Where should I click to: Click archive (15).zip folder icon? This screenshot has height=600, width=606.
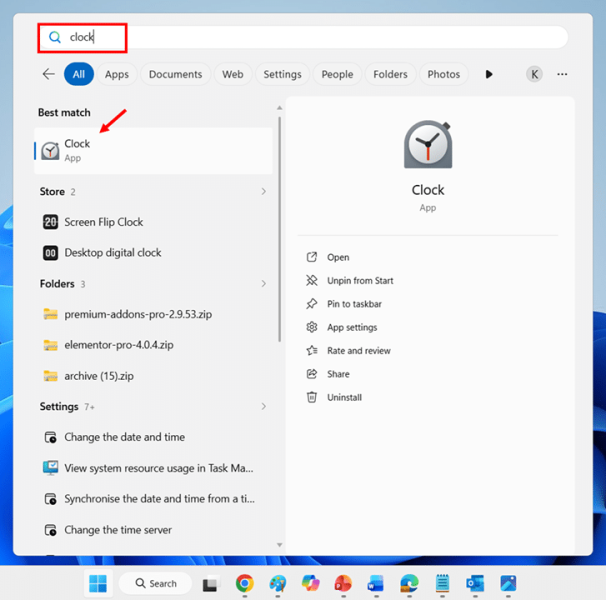(50, 376)
